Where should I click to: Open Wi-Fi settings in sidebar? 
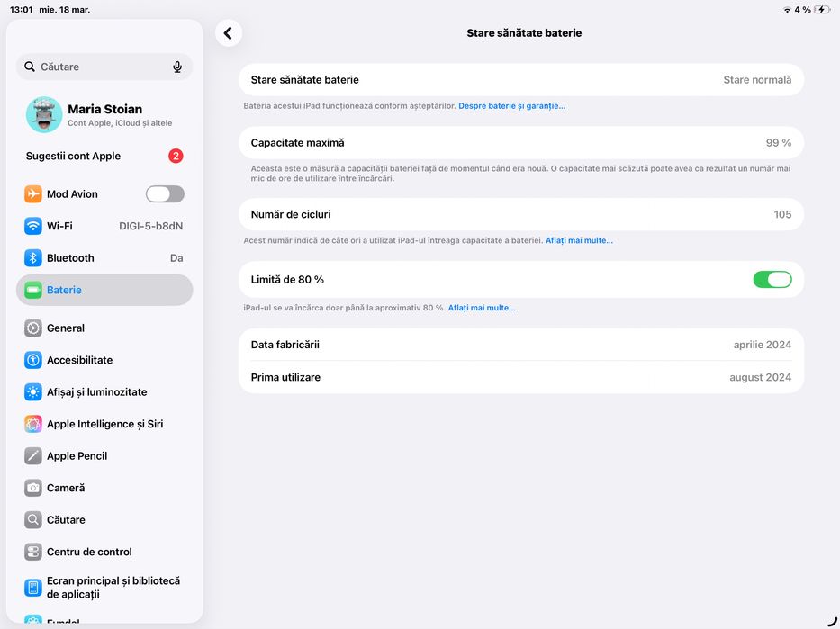pos(104,226)
